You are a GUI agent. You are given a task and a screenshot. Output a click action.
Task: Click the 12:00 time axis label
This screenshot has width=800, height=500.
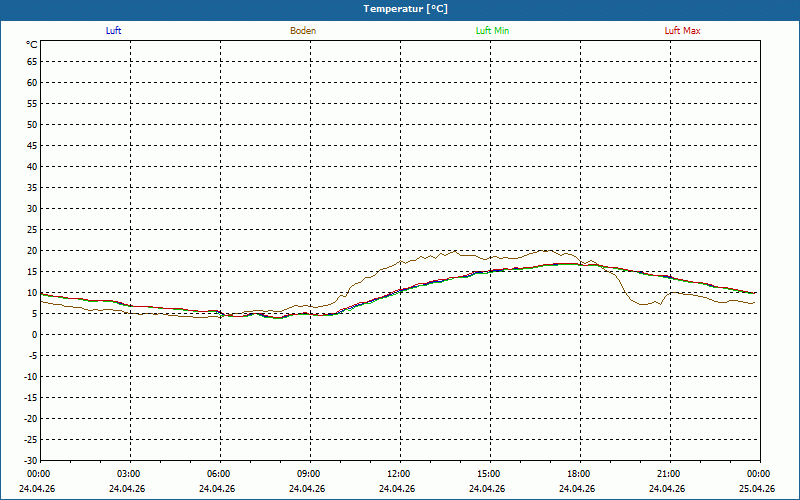point(398,474)
